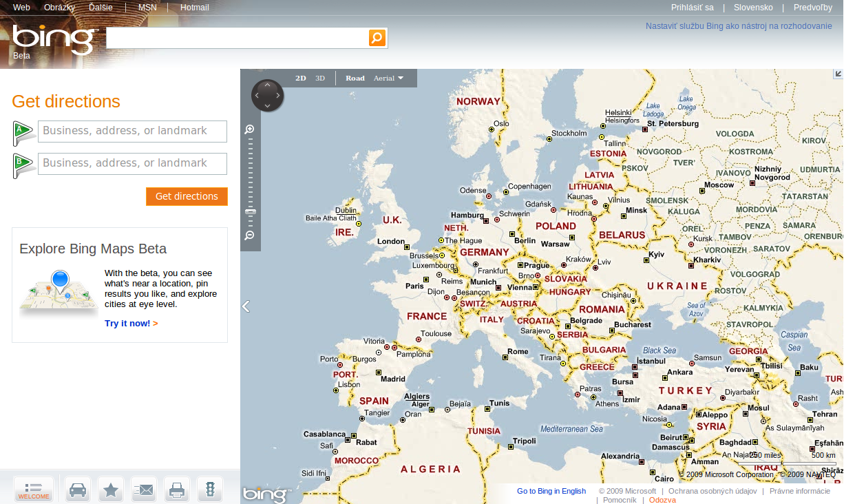Click the Odozva feedback link
The image size is (844, 504).
pos(662,500)
